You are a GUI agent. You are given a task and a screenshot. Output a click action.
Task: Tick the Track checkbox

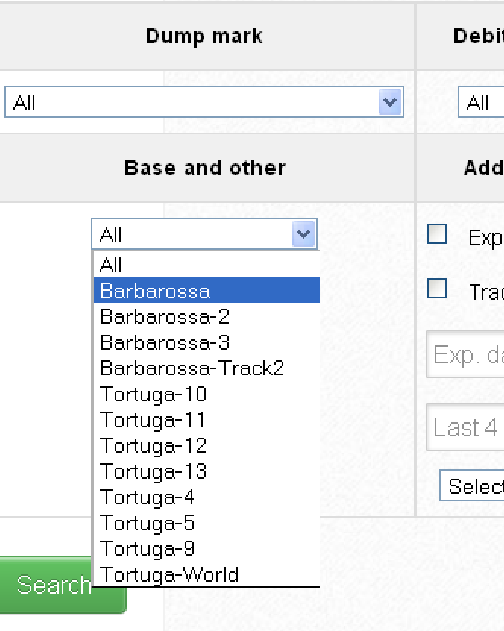[x=437, y=288]
